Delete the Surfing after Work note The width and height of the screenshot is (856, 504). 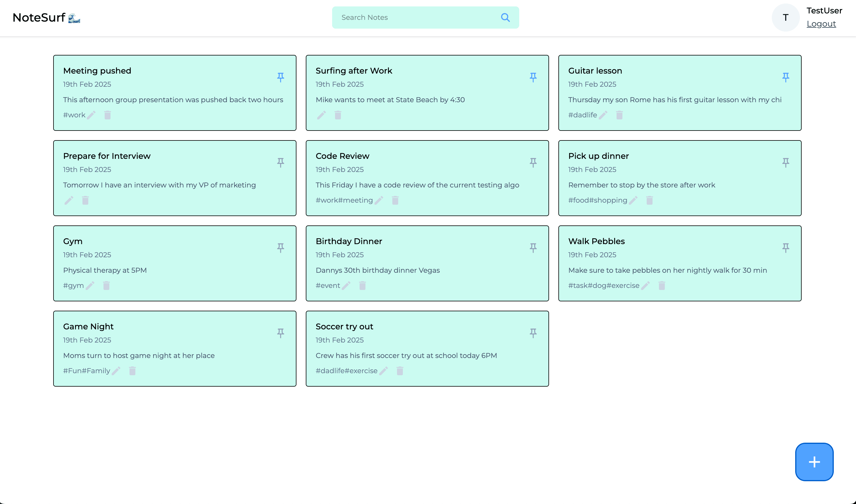point(338,115)
